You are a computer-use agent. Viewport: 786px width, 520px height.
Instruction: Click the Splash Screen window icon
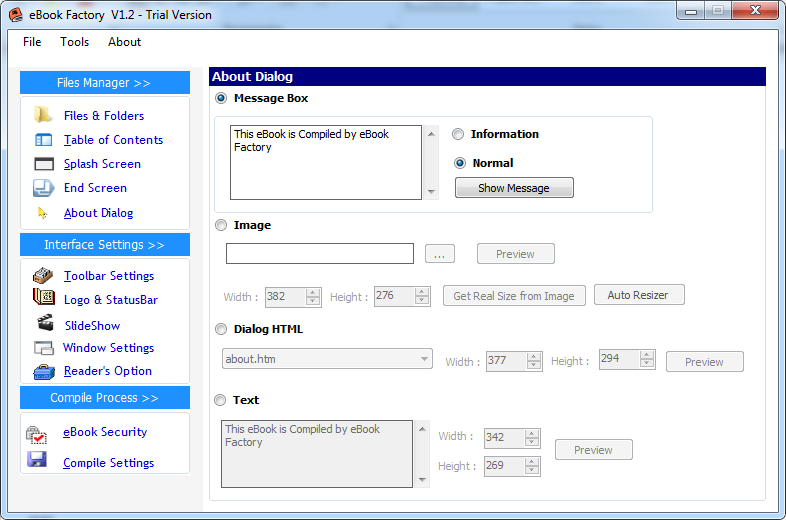pos(44,164)
